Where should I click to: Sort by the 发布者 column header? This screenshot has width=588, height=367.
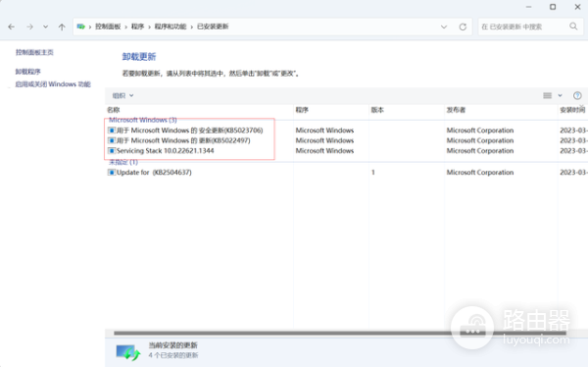(x=456, y=110)
